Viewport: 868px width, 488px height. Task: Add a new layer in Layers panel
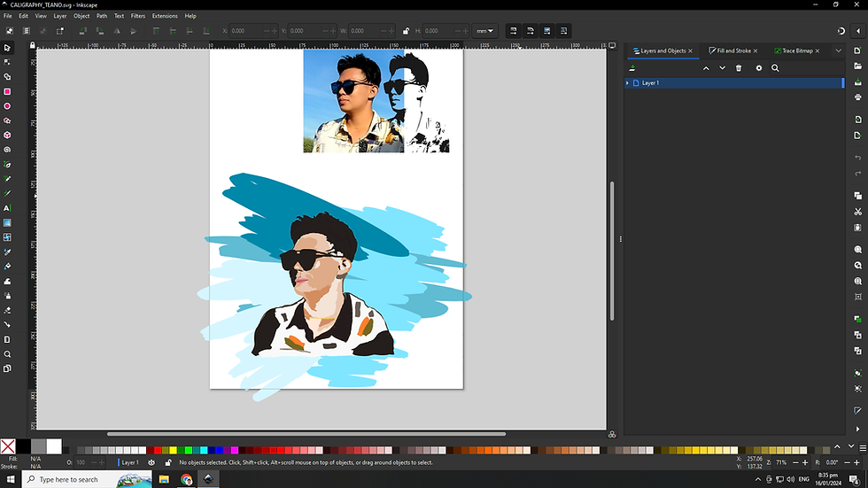tap(632, 68)
